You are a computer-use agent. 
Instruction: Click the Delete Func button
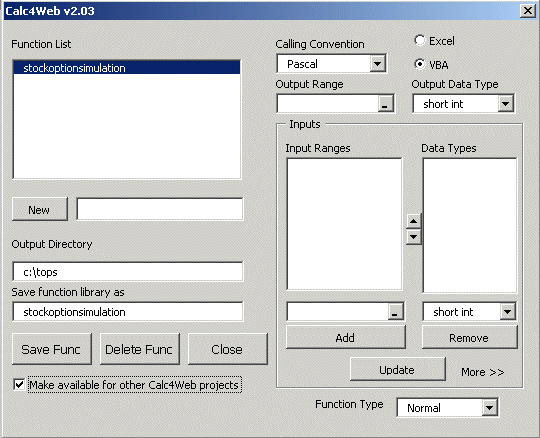click(x=139, y=349)
